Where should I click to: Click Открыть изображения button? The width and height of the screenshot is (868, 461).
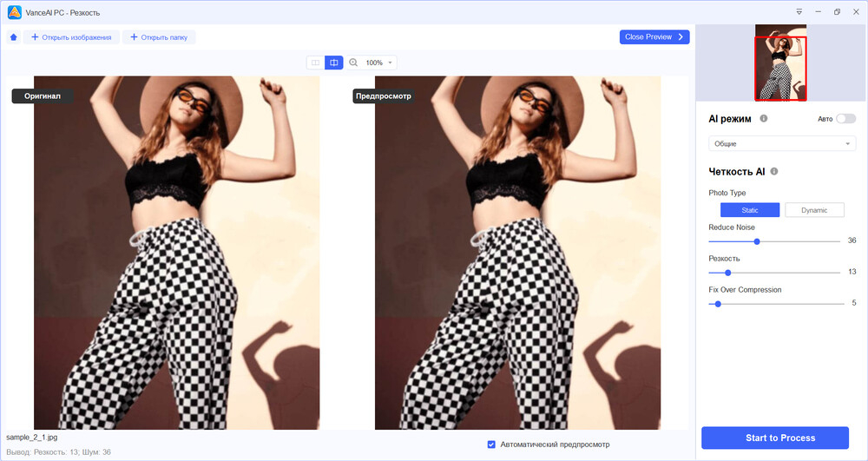click(71, 37)
